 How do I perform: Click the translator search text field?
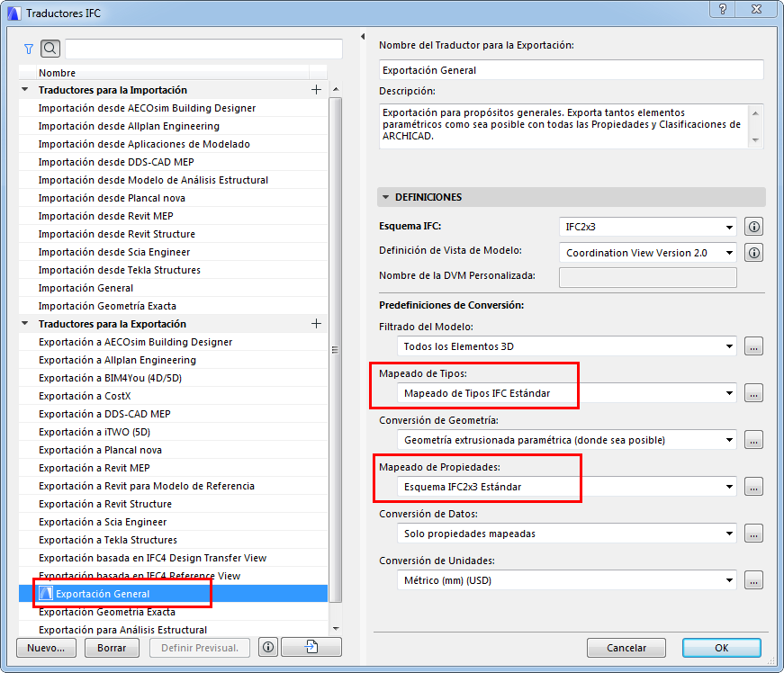point(203,49)
